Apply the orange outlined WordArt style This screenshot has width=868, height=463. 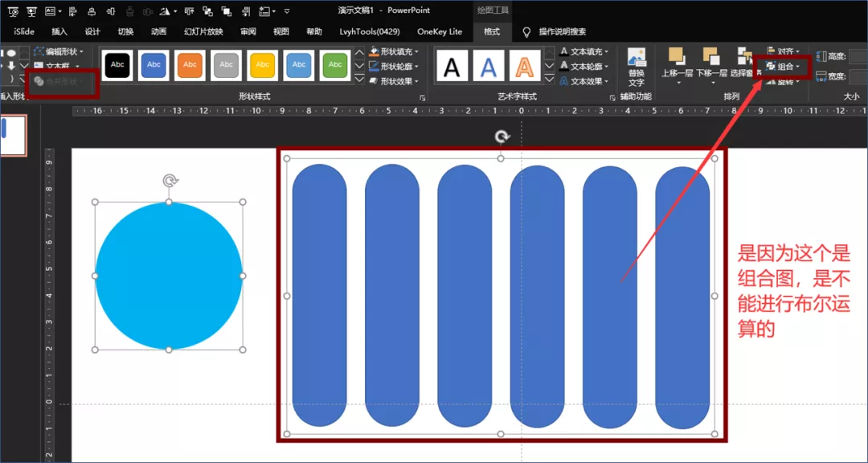[524, 66]
